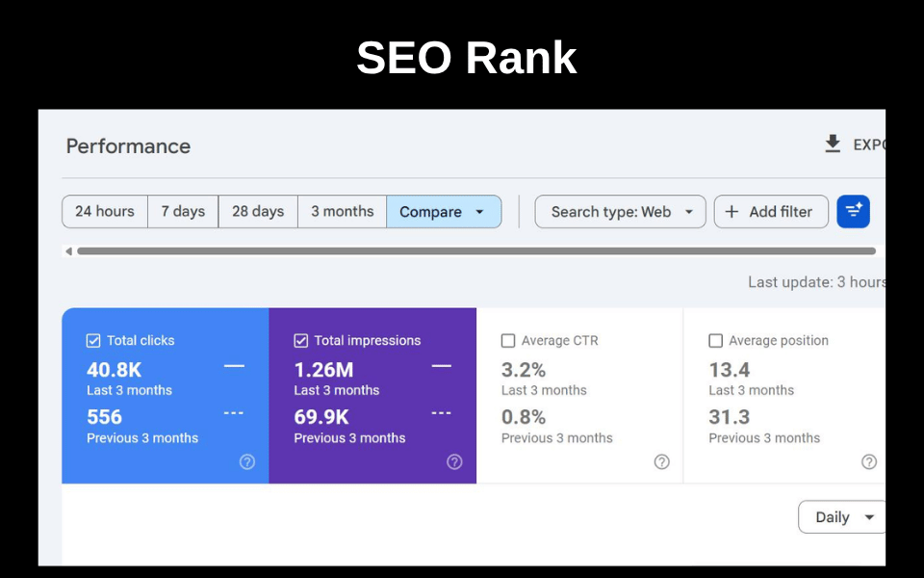Click the 3.2% average CTR value

[x=524, y=370]
